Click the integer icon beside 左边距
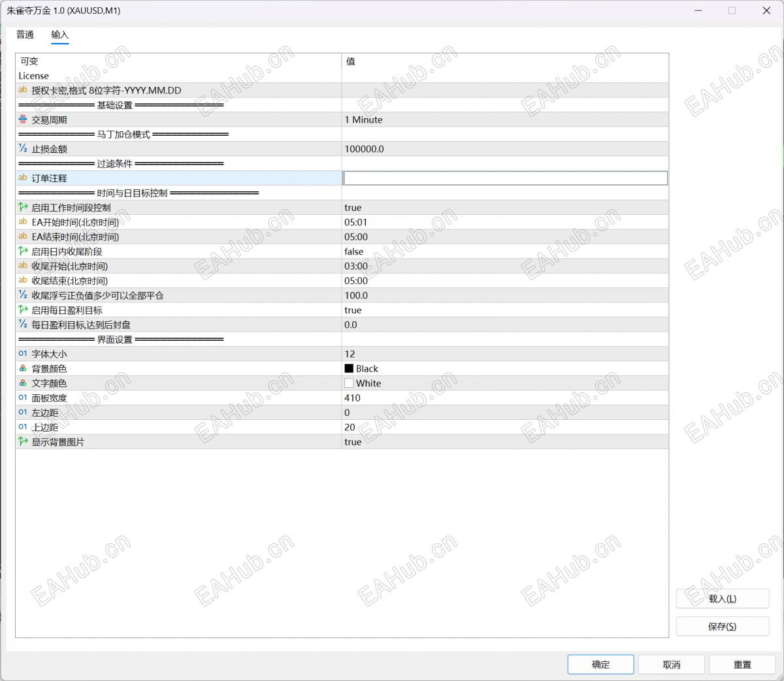Viewport: 784px width, 681px height. 23,412
